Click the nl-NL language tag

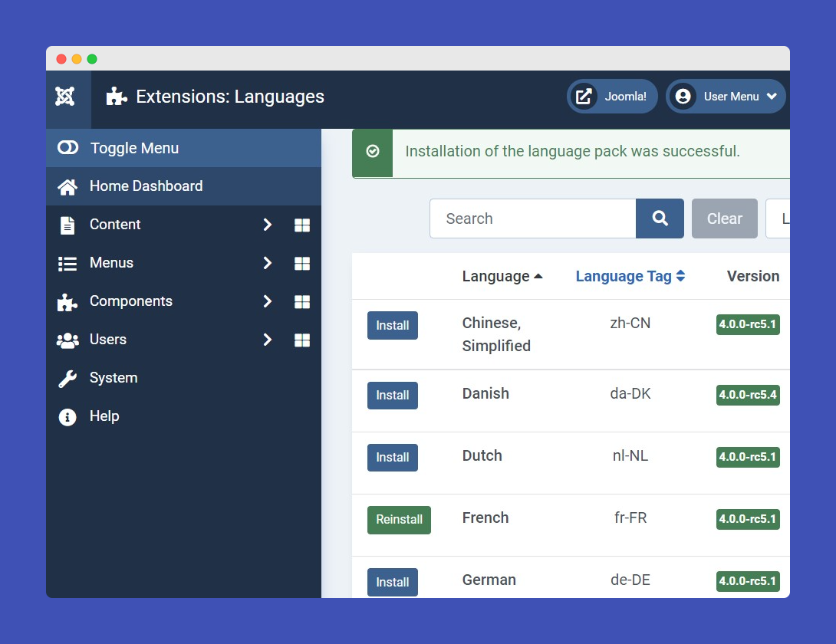630,456
